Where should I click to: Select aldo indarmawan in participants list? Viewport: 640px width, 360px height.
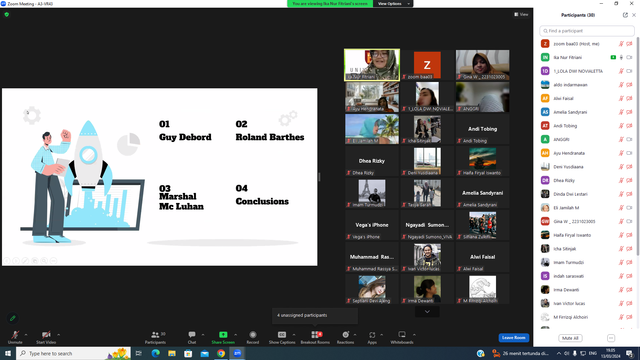pos(587,85)
